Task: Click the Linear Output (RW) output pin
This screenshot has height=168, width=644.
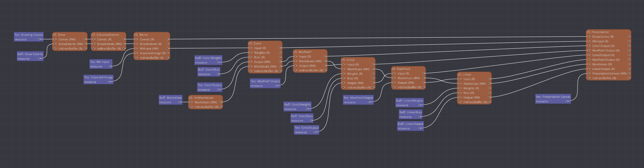Action: tap(489, 97)
